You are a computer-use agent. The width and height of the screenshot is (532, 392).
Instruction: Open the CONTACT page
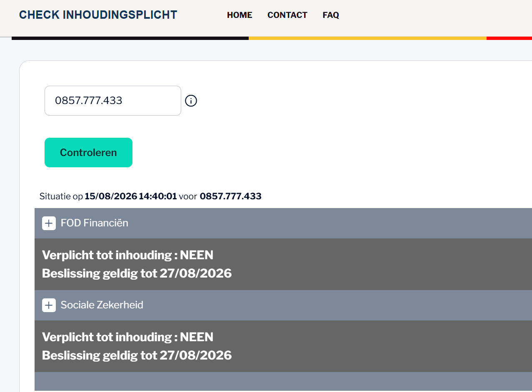(x=287, y=15)
